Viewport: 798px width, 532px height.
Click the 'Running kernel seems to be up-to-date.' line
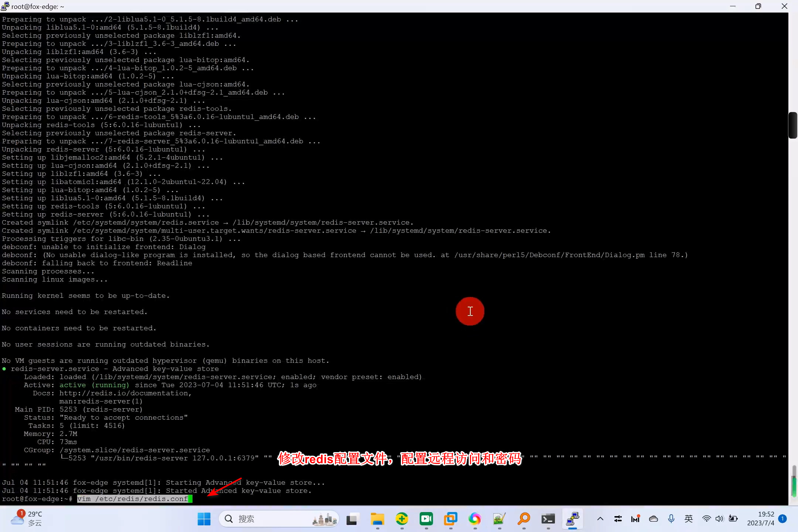tap(86, 296)
